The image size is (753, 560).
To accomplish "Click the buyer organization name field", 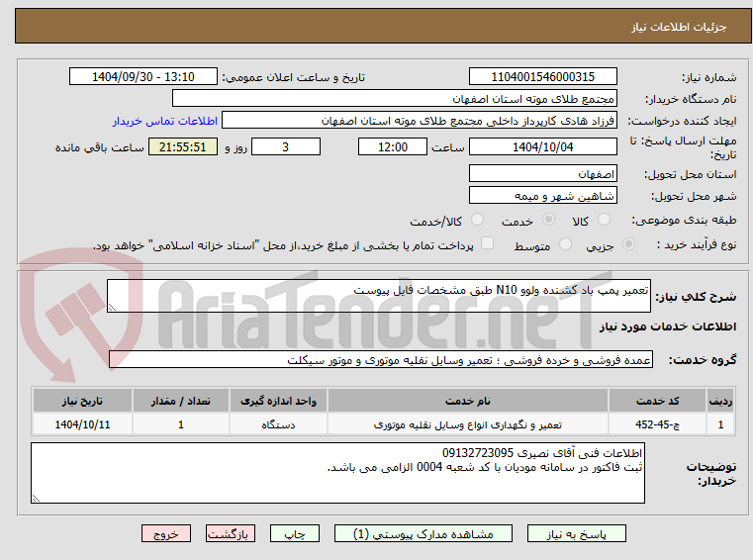I will pos(394,99).
